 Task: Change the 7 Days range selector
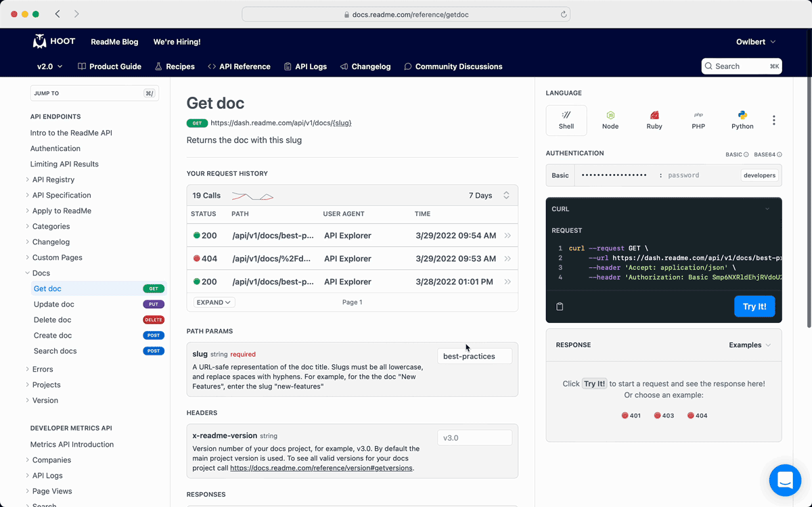coord(489,196)
